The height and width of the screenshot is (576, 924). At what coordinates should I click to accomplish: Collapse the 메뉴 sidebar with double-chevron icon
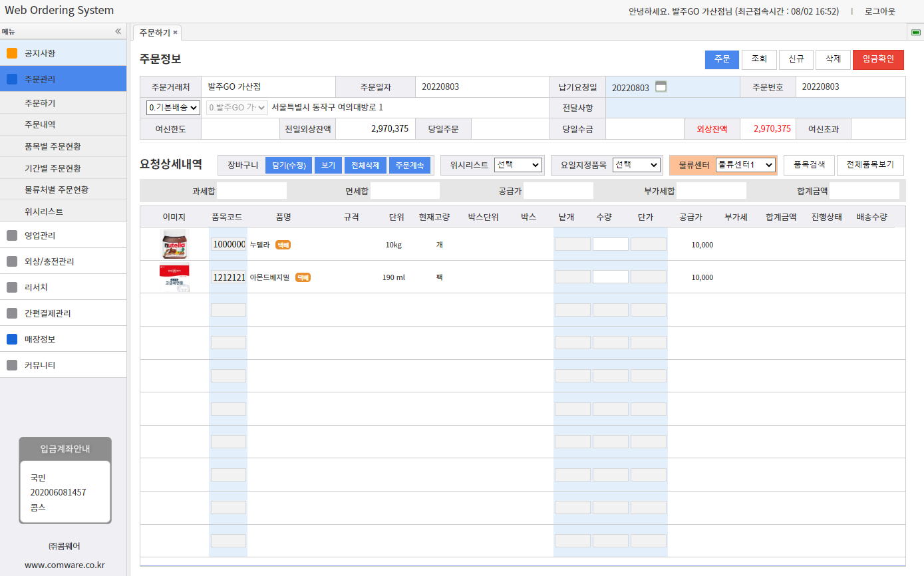tap(118, 31)
